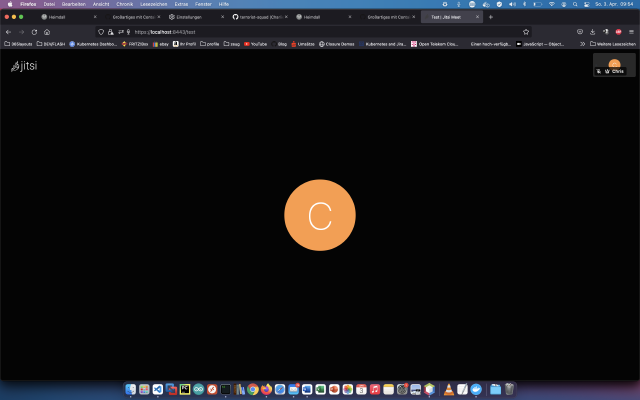Launch PyCharm from the Dock

tap(185, 389)
